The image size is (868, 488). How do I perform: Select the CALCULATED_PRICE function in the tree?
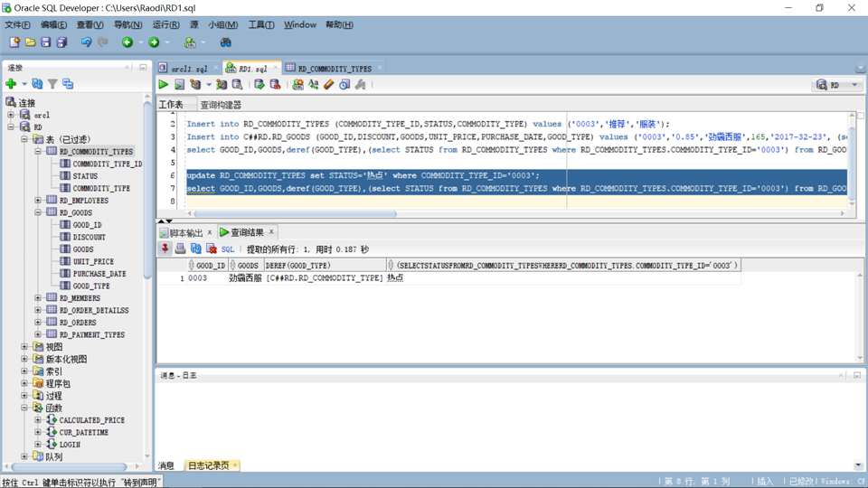pyautogui.click(x=92, y=420)
